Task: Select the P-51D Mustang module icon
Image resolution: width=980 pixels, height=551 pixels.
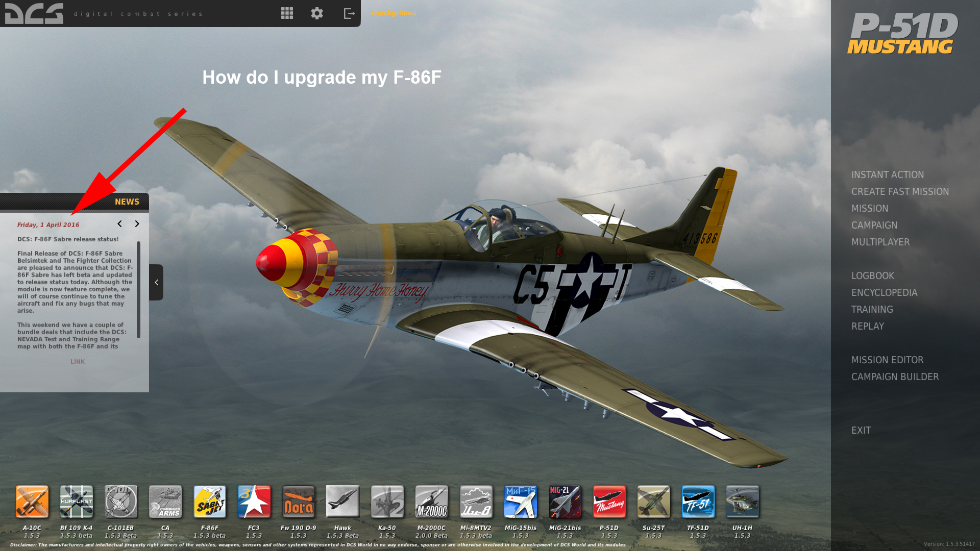Action: [x=609, y=502]
